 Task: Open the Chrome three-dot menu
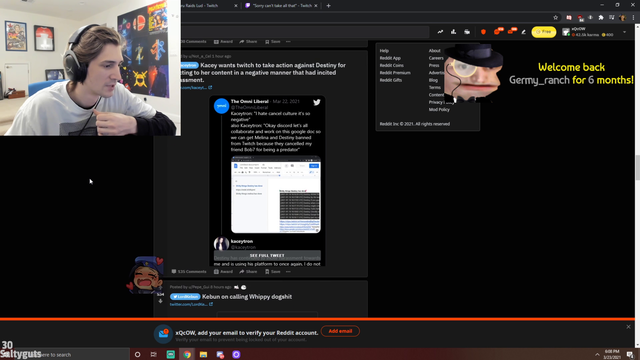[x=633, y=18]
